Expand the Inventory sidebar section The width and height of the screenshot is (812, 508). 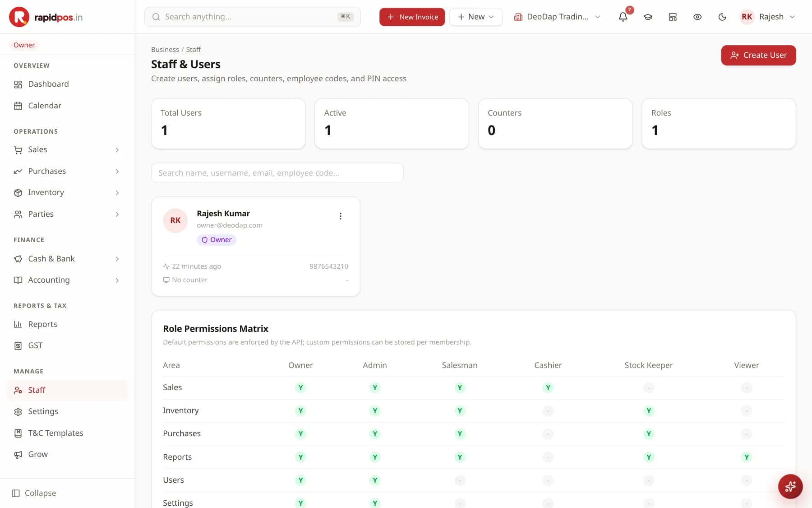68,192
